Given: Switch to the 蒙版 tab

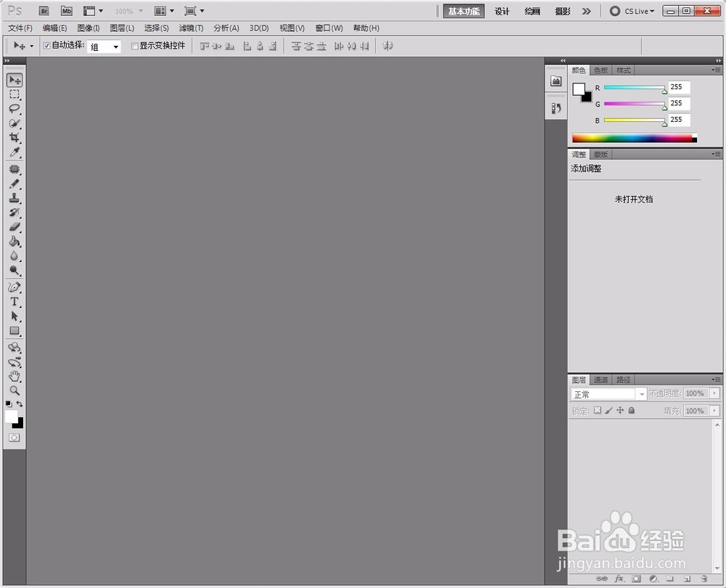Looking at the screenshot, I should pyautogui.click(x=600, y=154).
